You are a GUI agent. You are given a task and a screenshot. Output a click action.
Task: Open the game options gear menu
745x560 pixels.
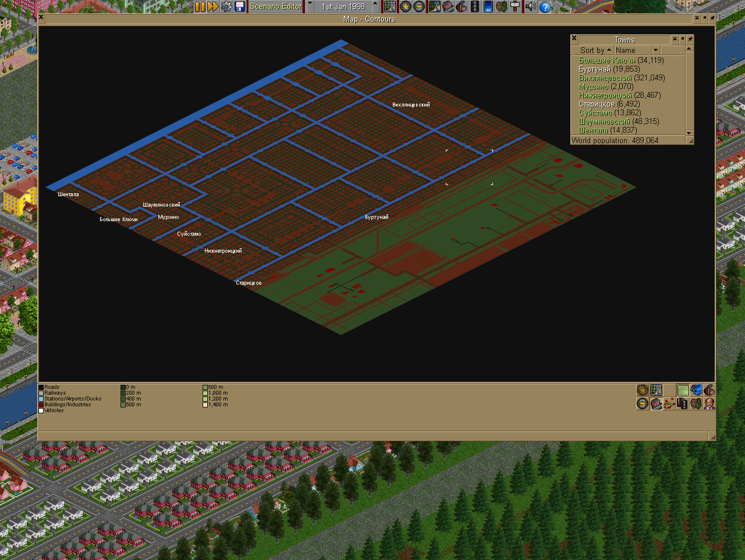click(x=226, y=6)
